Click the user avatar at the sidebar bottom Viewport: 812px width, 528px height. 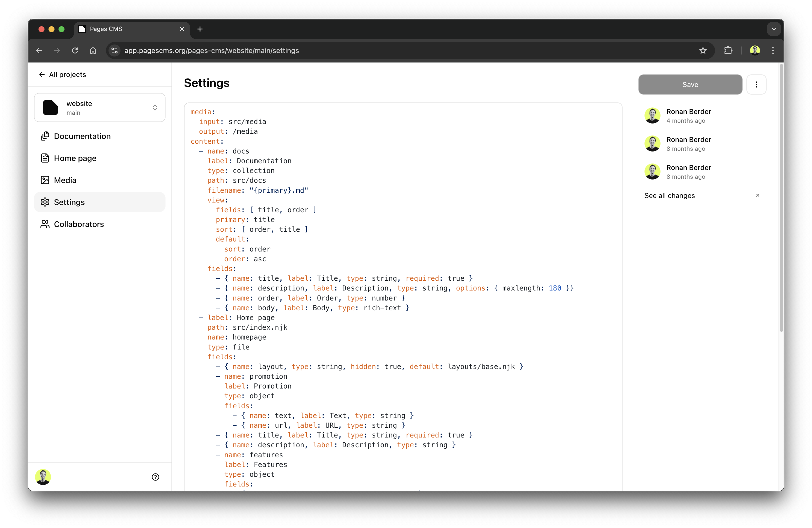[x=43, y=477]
